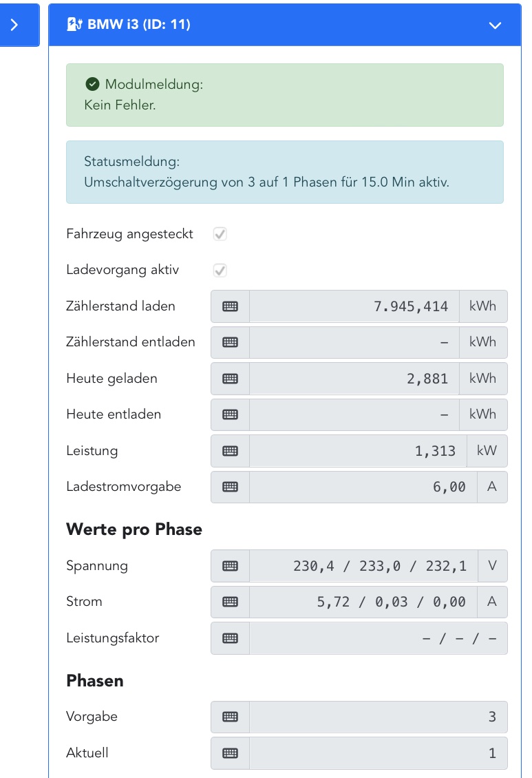Click the Phasen Vorgabe value field

click(378, 717)
